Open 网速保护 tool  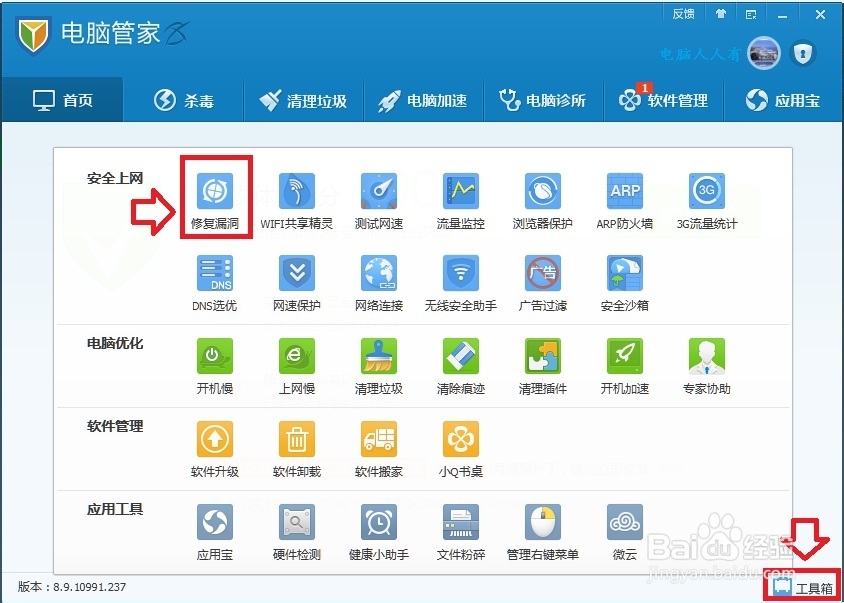point(297,283)
